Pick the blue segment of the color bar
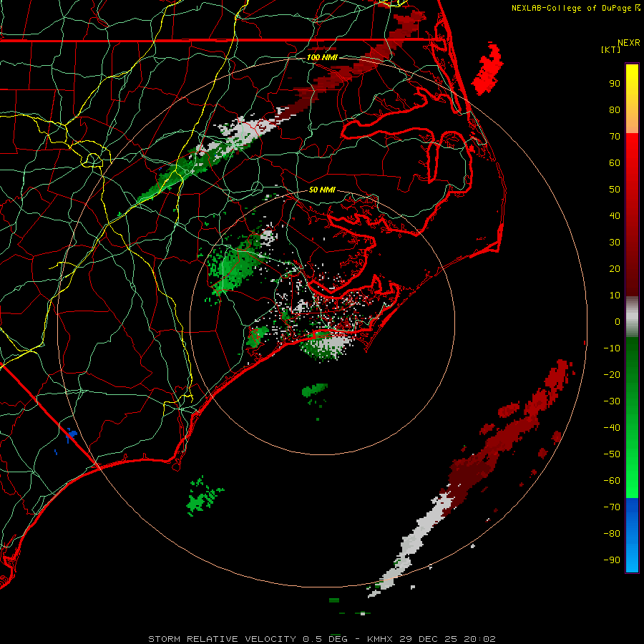This screenshot has width=644, height=644. (632, 534)
